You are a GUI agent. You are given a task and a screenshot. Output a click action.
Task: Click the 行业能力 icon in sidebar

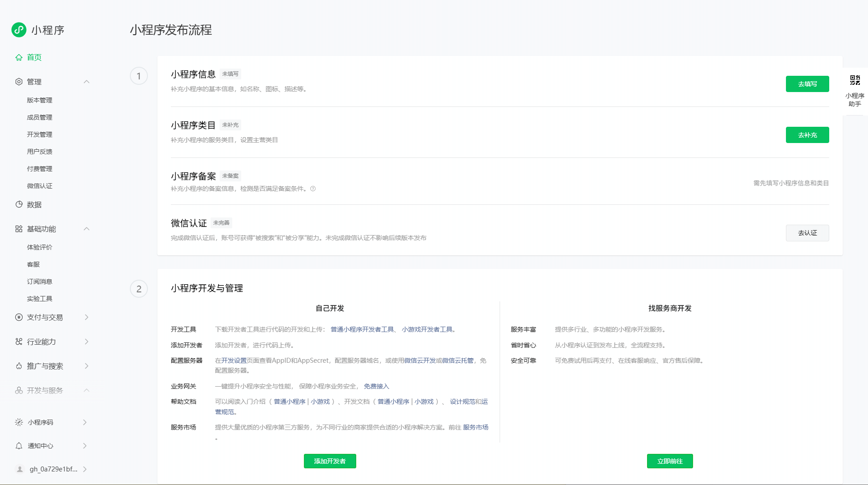point(19,342)
